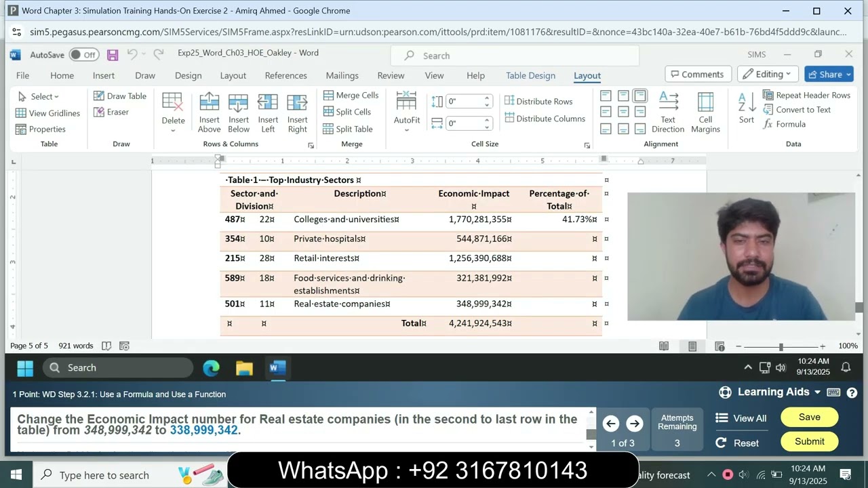This screenshot has height=488, width=868.
Task: Switch to the Mailings tab
Action: (342, 75)
